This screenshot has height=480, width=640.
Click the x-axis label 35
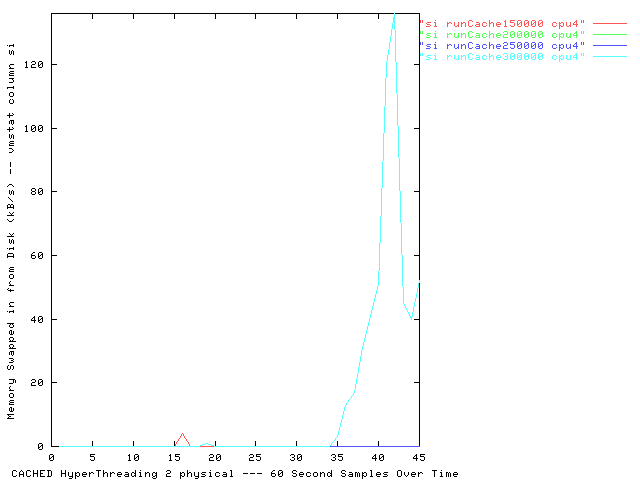337,458
